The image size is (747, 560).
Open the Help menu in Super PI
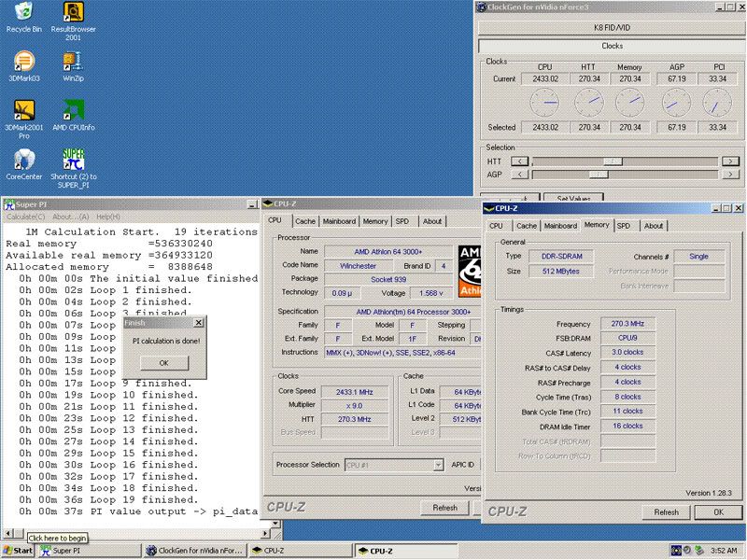(108, 217)
